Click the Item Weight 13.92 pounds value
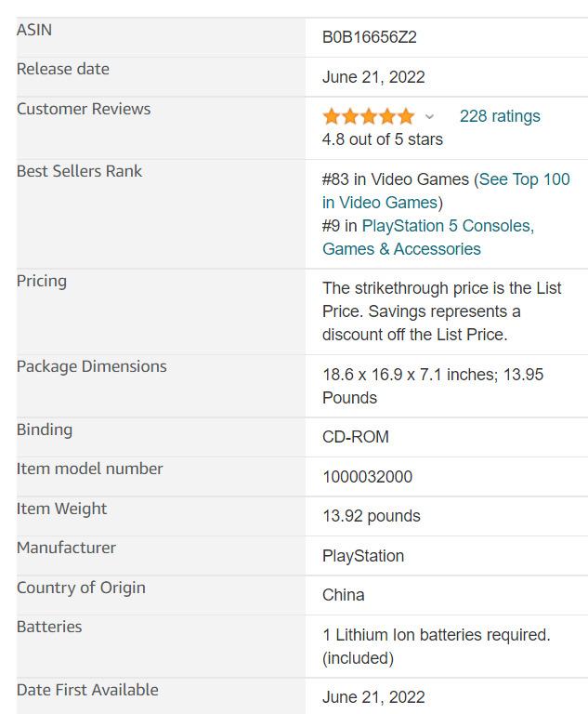588x714 pixels. click(x=372, y=516)
